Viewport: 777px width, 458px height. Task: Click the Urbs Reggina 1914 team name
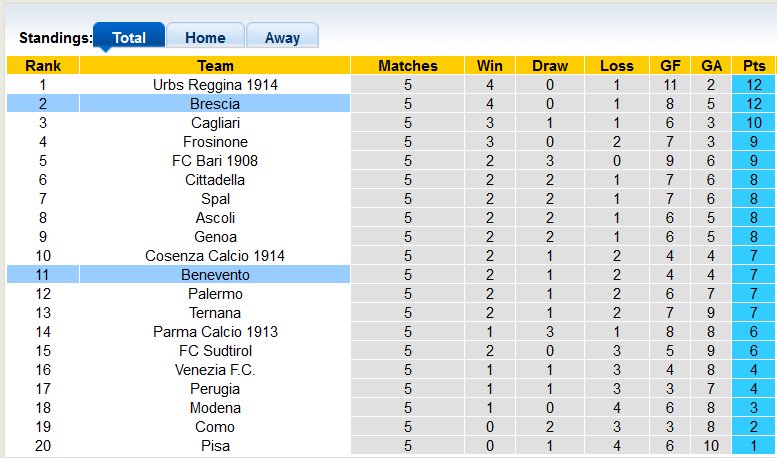click(215, 85)
